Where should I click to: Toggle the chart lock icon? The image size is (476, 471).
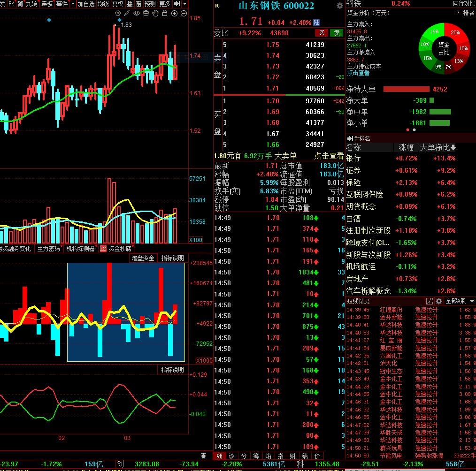pos(165,13)
